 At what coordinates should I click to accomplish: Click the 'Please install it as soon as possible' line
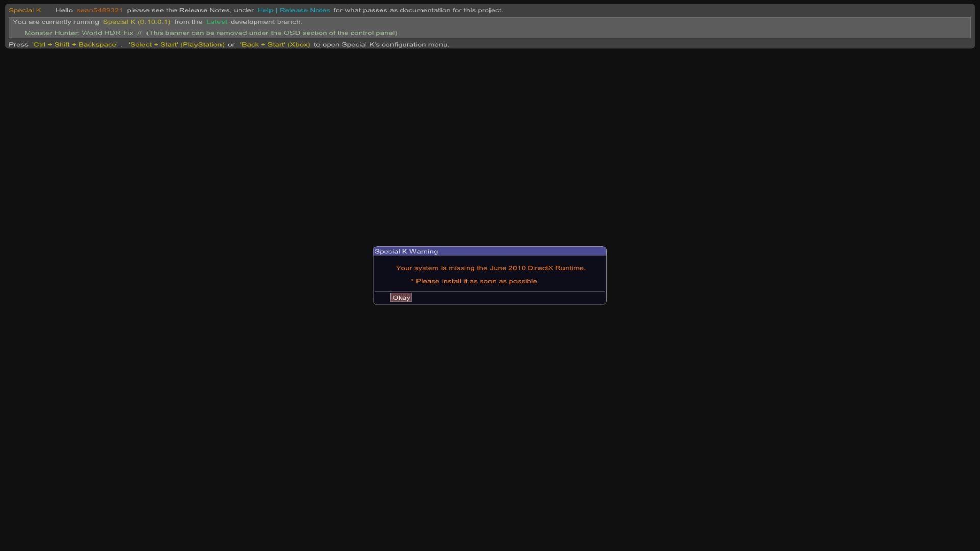click(x=475, y=281)
